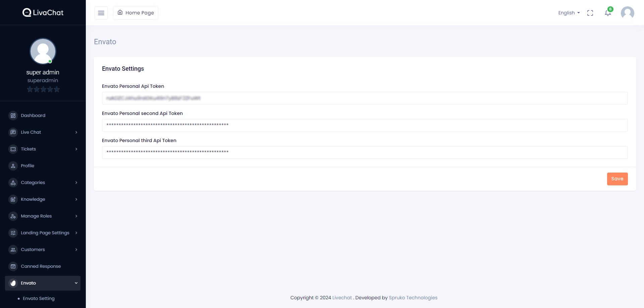
Task: Open the English language dropdown
Action: click(x=569, y=13)
